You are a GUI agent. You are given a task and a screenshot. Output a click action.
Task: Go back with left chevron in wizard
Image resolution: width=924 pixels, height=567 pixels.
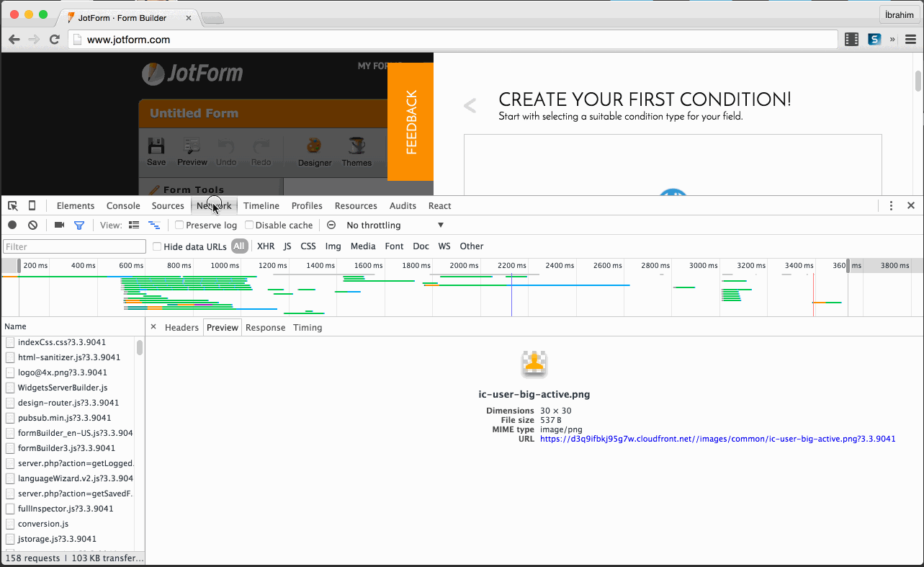470,107
